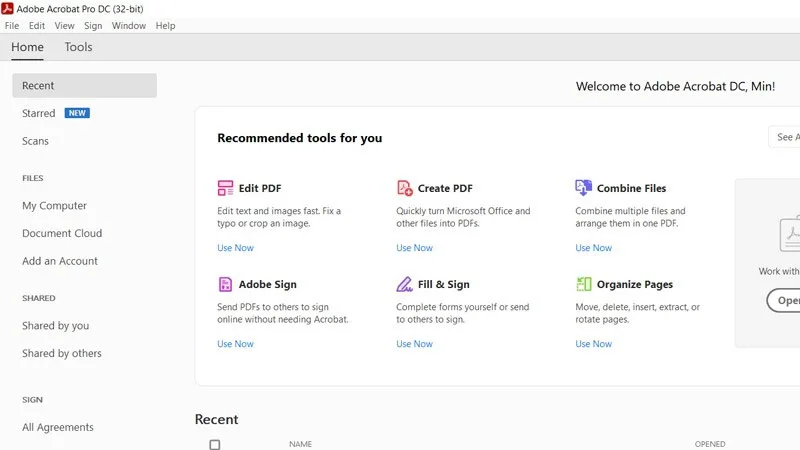Viewport: 800px width, 450px height.
Task: Open the File menu
Action: [12, 26]
